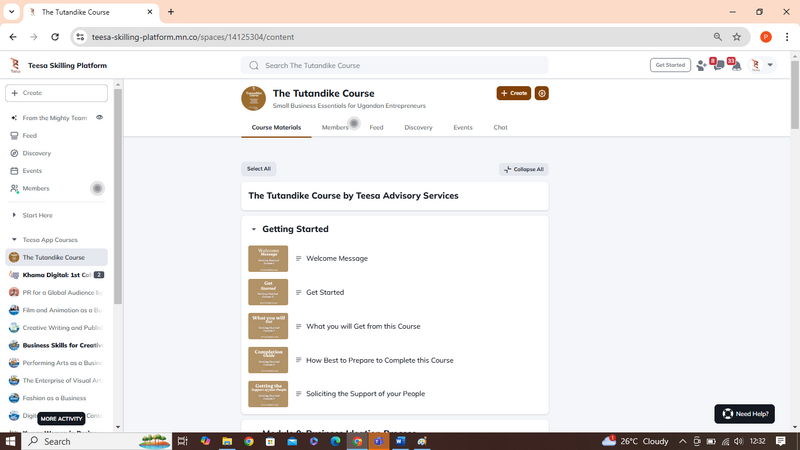Click MORE ACTIVITY pill in sidebar

point(61,419)
